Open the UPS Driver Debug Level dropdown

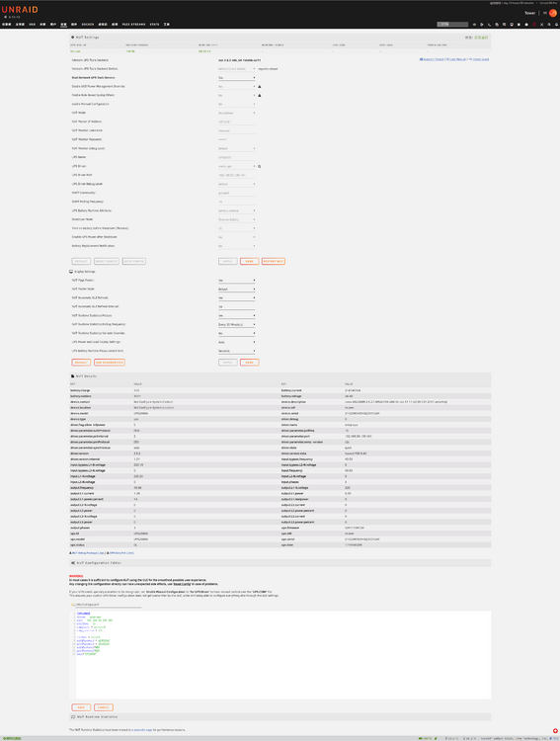pyautogui.click(x=237, y=184)
